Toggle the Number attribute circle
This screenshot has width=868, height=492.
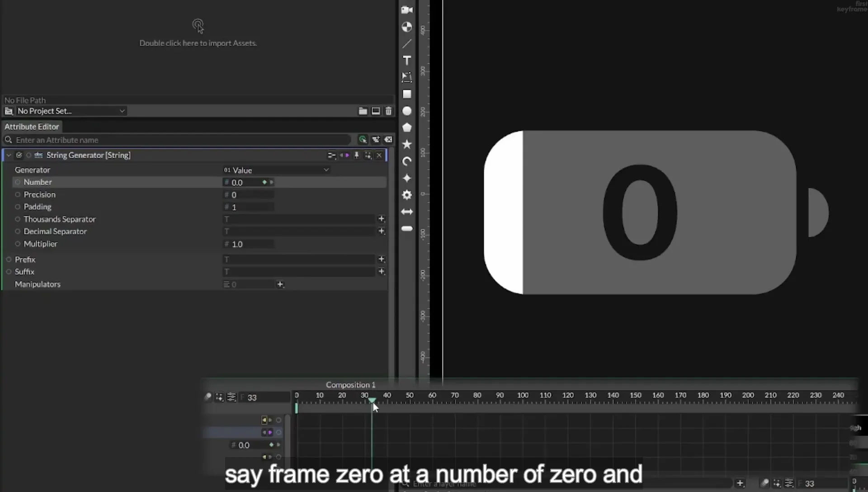click(x=18, y=182)
